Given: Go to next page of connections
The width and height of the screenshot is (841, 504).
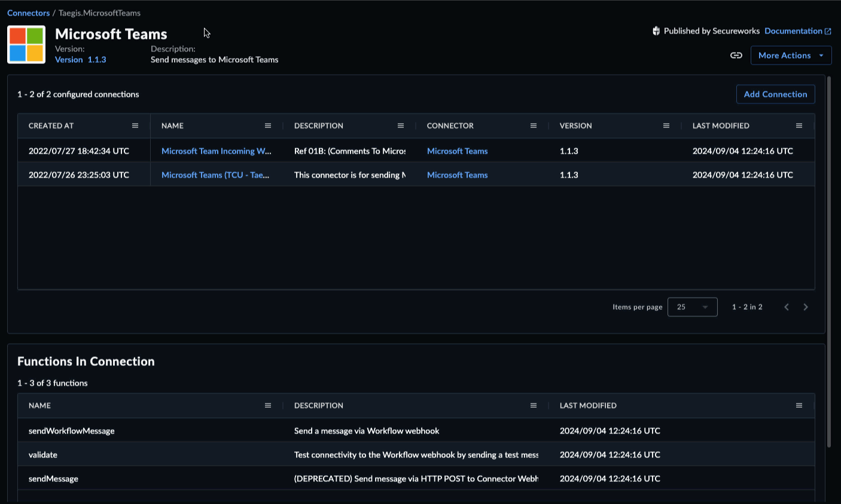Looking at the screenshot, I should pos(806,307).
